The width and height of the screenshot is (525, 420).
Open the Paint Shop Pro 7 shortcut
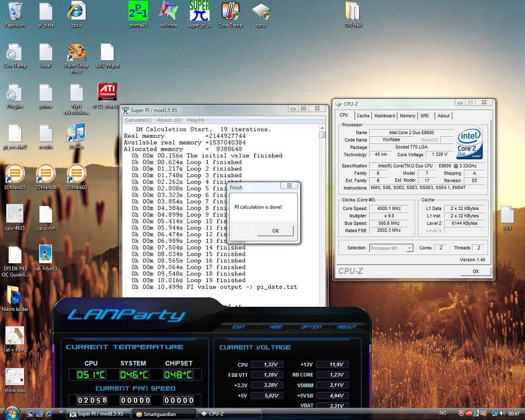(76, 58)
